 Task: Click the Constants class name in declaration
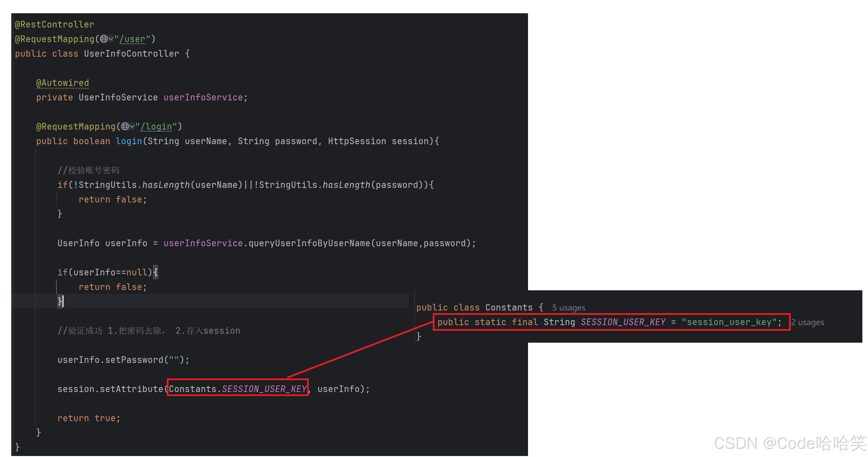point(508,308)
